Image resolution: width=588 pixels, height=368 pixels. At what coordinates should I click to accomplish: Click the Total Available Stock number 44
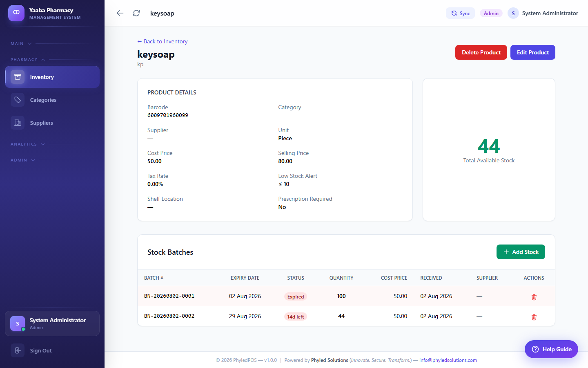(x=489, y=146)
